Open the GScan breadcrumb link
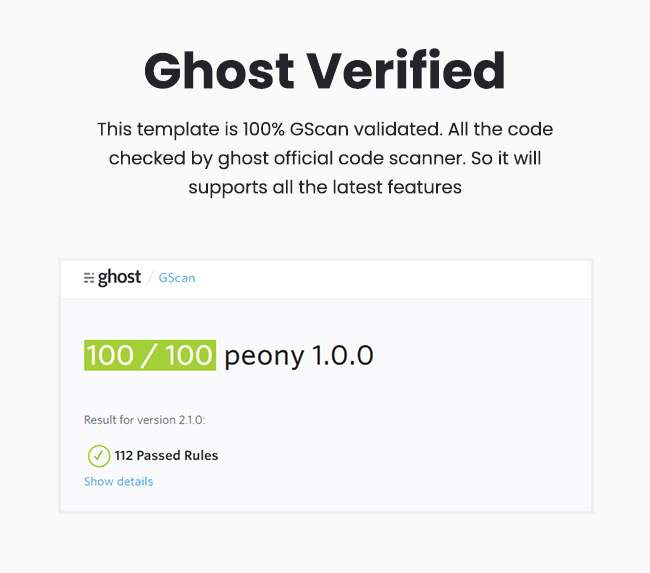 pos(177,278)
